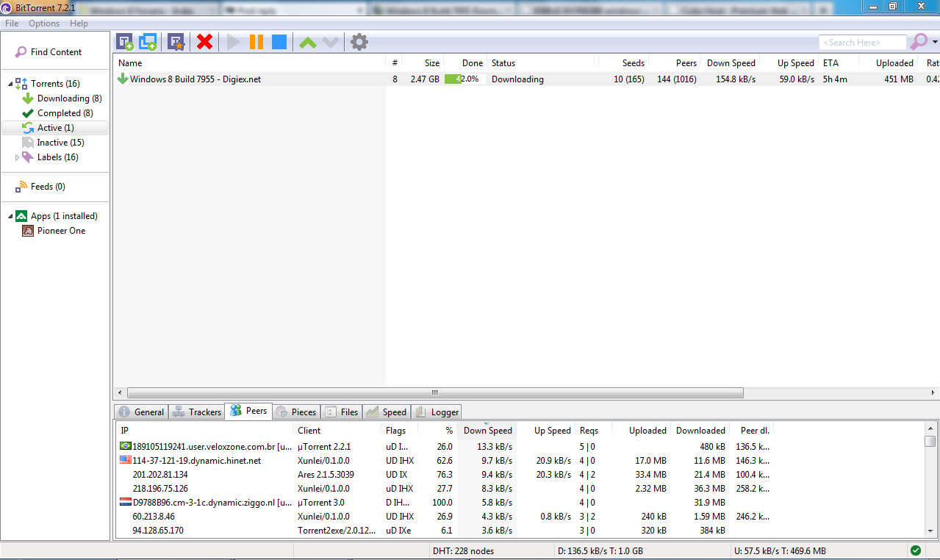Select the Windows 8 Build 7955 torrent row
Image resolution: width=940 pixels, height=560 pixels.
point(526,79)
